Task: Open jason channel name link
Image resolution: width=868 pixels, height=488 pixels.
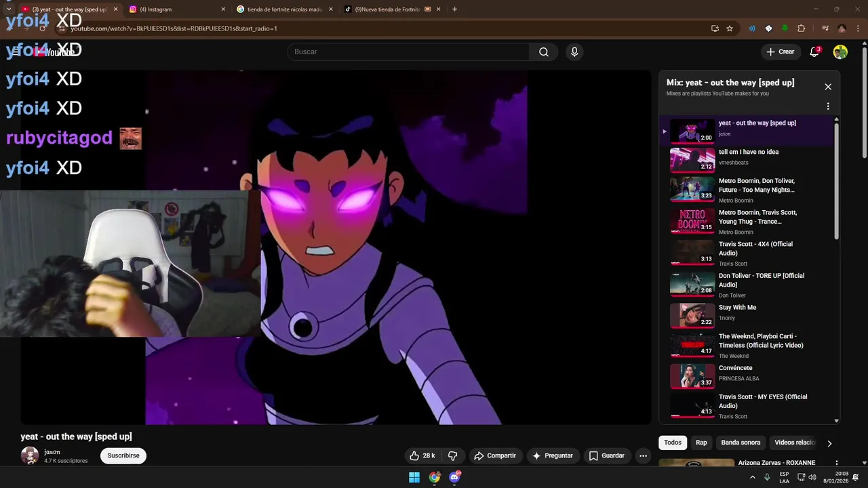Action: click(52, 451)
